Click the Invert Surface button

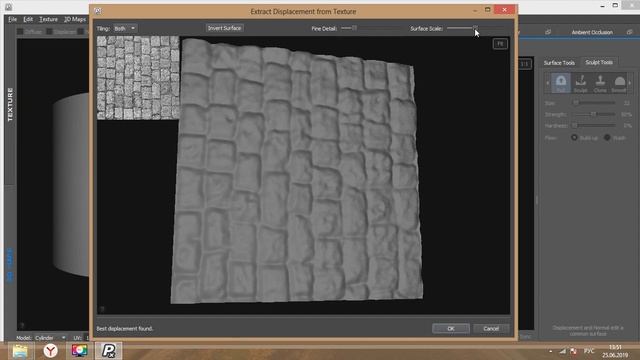click(x=224, y=28)
